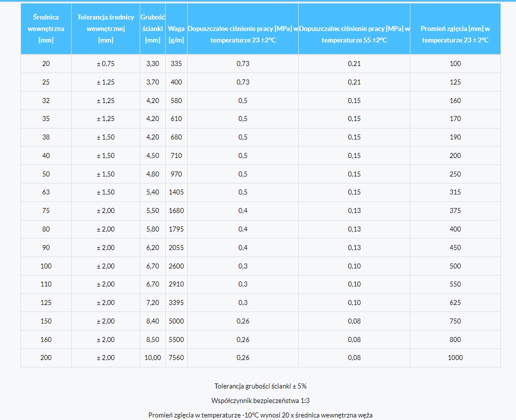Click the inner diameter cell 63
516x420 pixels.
point(46,192)
